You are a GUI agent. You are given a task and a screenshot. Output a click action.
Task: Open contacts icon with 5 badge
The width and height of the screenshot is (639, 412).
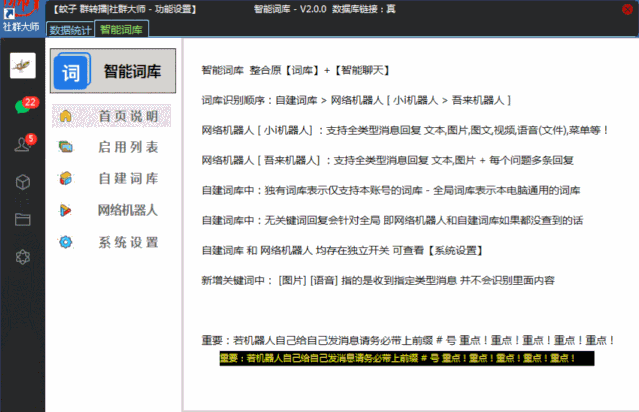(25, 143)
